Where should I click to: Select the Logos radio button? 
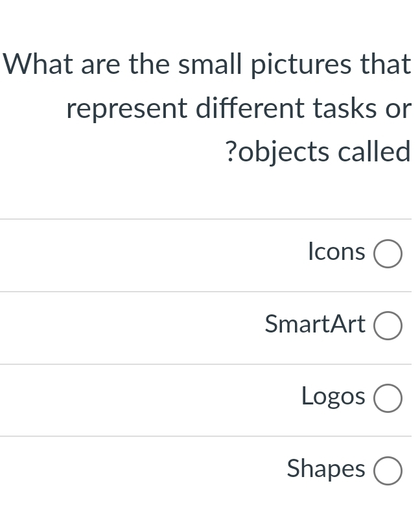click(388, 398)
